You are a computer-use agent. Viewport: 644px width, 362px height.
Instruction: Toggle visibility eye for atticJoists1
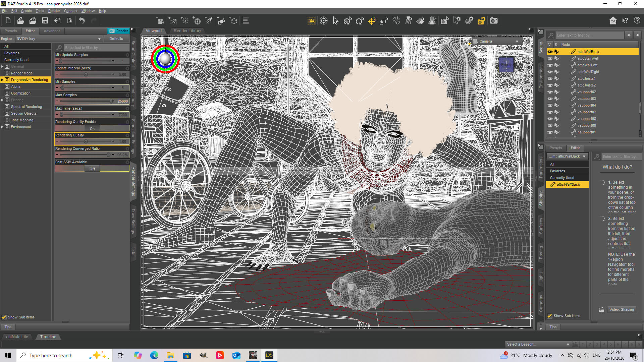[550, 78]
